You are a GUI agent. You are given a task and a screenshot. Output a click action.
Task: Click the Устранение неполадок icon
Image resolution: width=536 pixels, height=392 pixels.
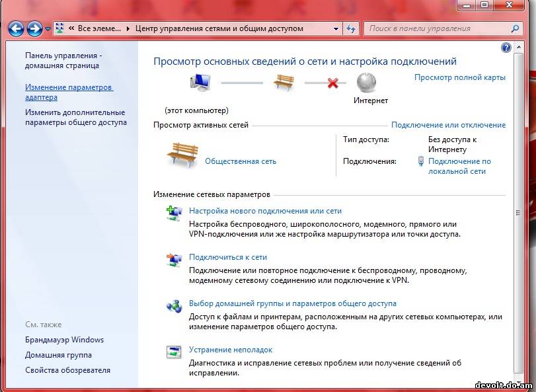(174, 352)
